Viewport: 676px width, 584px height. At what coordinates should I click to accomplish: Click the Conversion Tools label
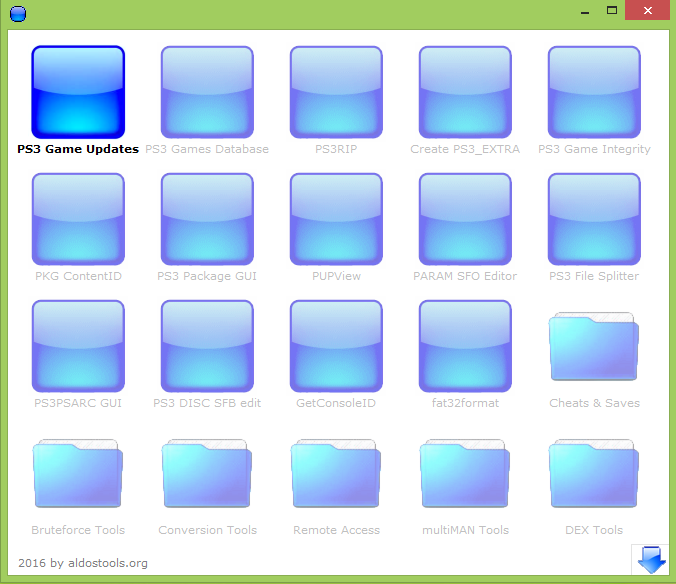coord(207,530)
